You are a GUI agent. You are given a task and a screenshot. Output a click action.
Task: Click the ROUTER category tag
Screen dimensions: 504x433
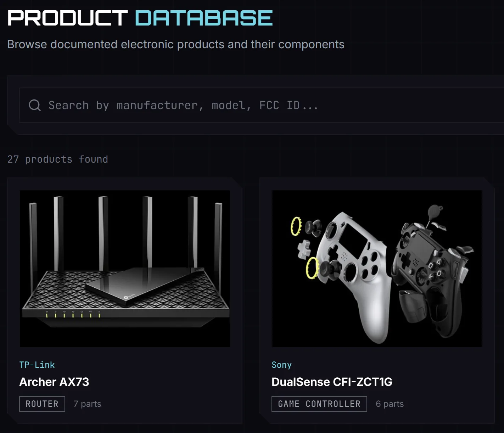(x=42, y=404)
